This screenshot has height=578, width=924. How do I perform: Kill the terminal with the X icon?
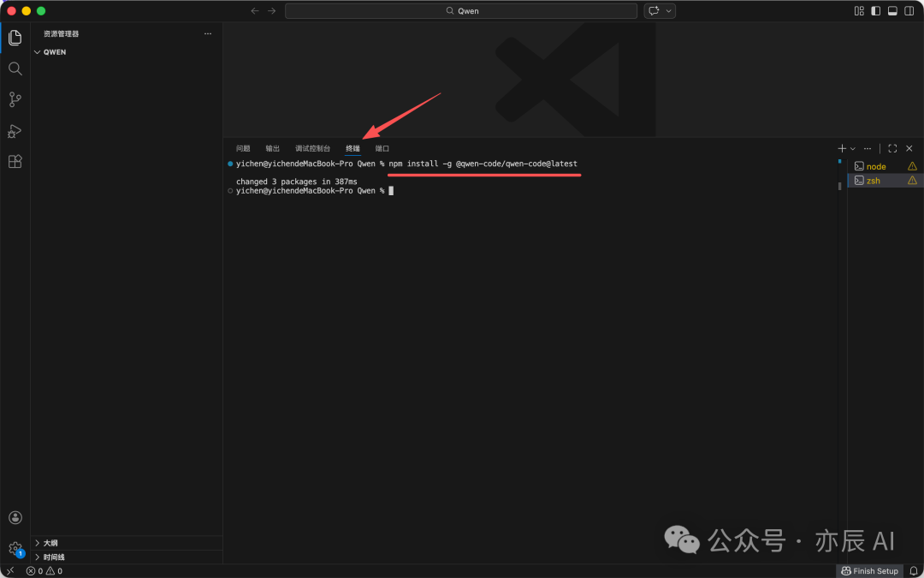909,147
